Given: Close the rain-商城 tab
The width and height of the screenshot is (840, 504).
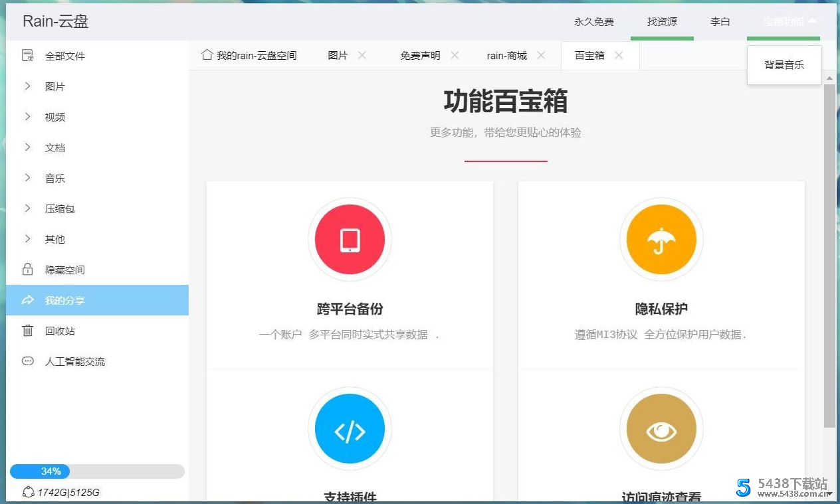Looking at the screenshot, I should pyautogui.click(x=541, y=56).
